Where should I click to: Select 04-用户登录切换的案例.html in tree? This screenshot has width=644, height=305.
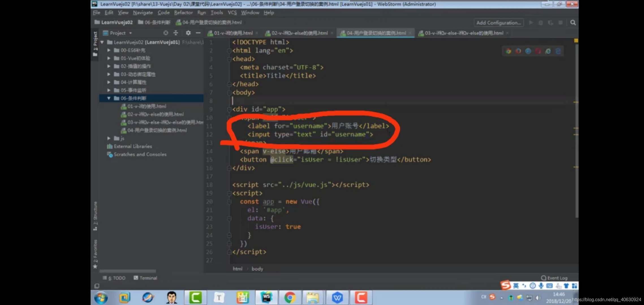pyautogui.click(x=154, y=130)
